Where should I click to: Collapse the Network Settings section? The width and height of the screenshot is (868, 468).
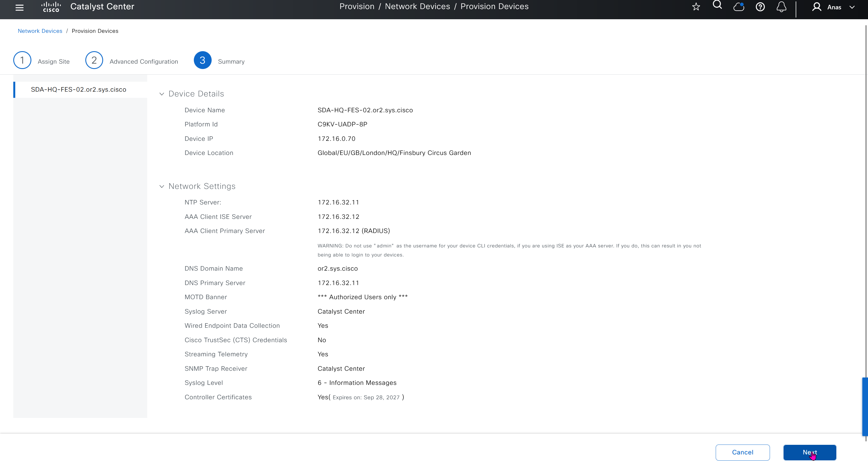tap(162, 186)
